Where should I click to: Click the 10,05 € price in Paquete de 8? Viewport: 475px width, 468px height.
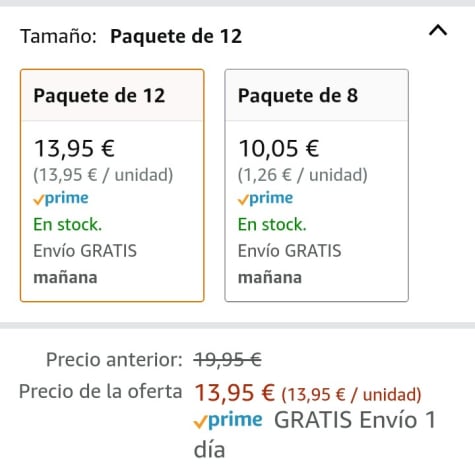[x=279, y=148]
